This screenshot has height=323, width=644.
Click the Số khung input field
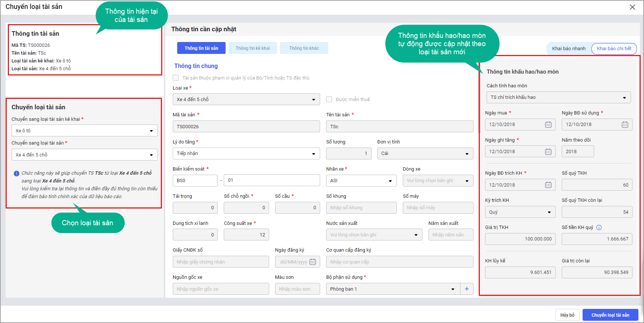[361, 208]
